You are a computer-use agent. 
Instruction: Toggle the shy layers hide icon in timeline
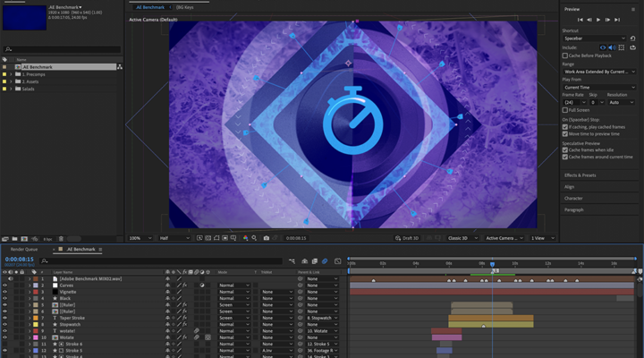pyautogui.click(x=304, y=261)
